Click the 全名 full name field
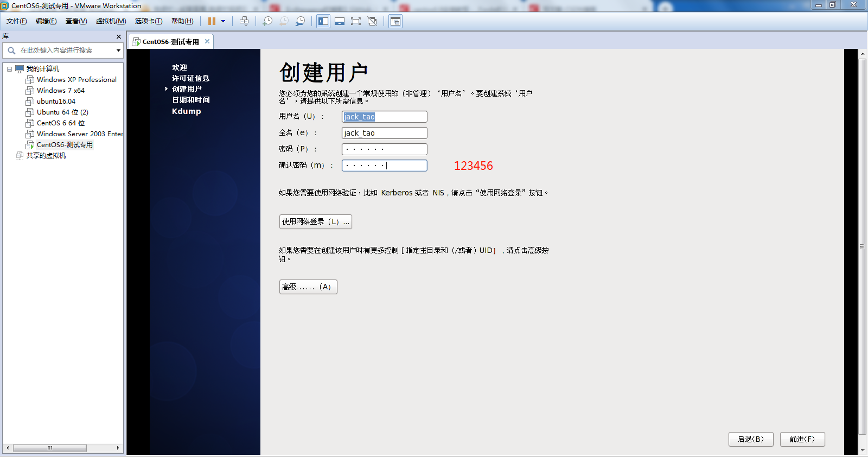The height and width of the screenshot is (457, 868). (385, 133)
